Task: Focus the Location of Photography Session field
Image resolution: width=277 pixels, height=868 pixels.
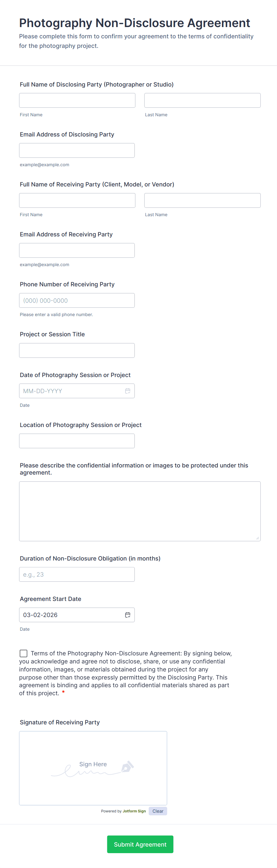Action: click(77, 441)
